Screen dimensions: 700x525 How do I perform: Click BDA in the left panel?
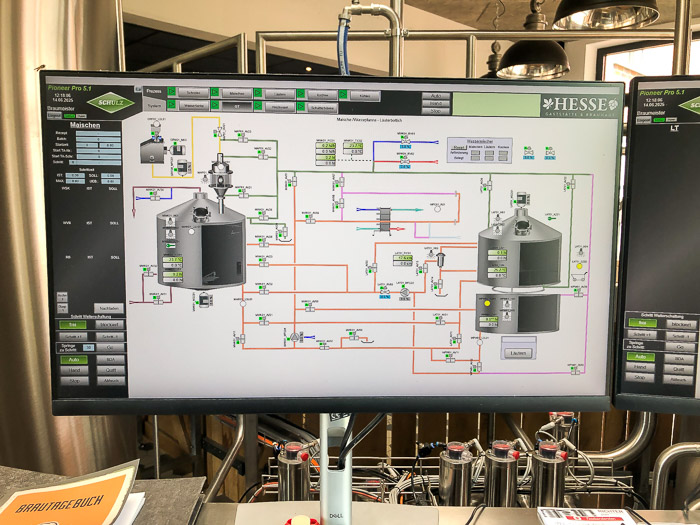click(x=111, y=359)
